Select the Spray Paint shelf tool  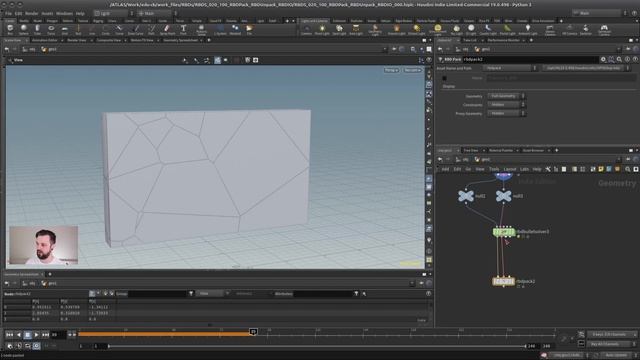(x=167, y=29)
